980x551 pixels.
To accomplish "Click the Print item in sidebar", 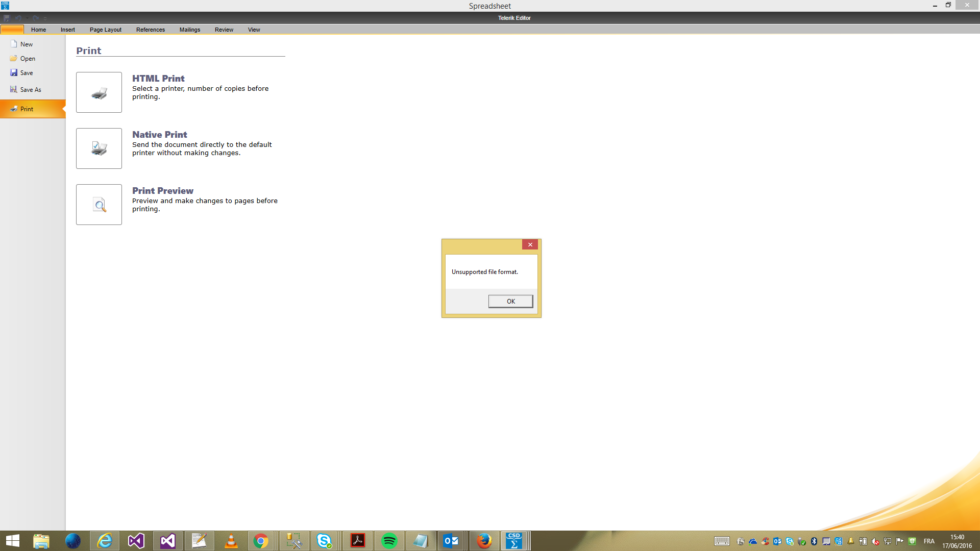I will [x=27, y=109].
